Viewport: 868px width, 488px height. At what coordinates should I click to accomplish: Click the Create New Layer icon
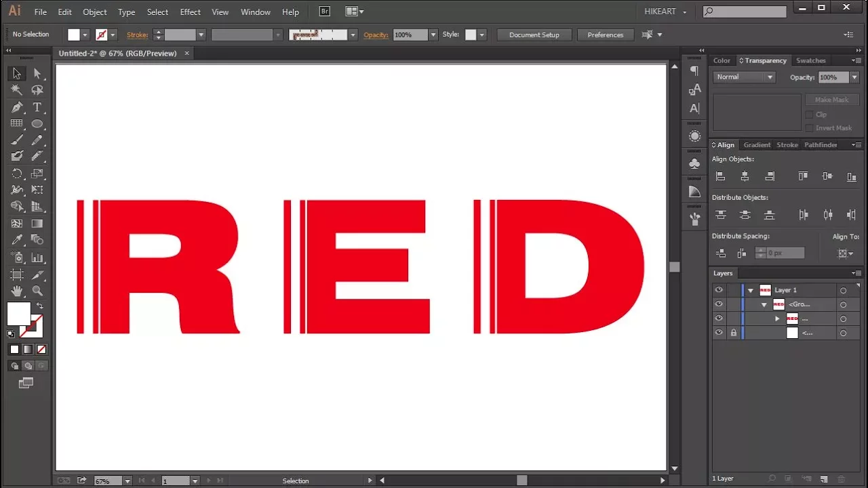[823, 479]
